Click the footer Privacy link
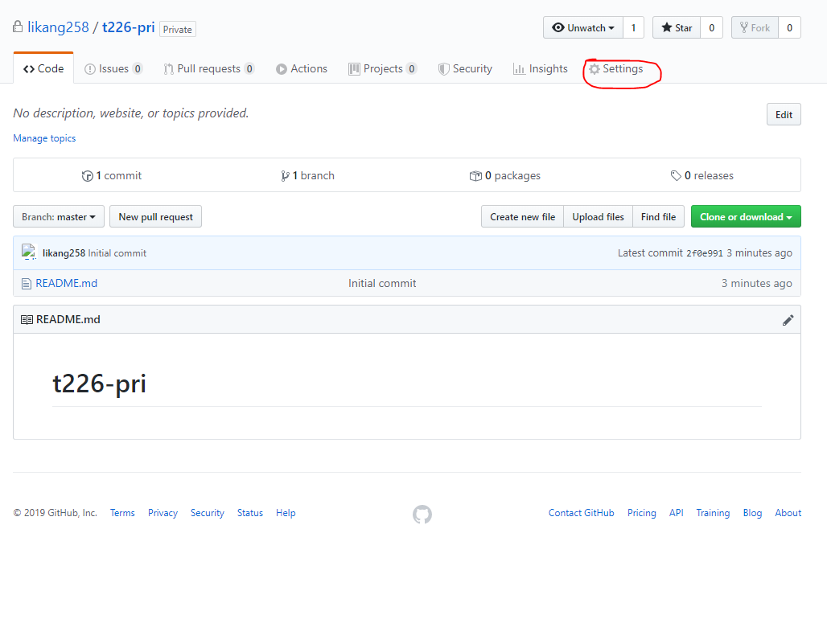 163,513
